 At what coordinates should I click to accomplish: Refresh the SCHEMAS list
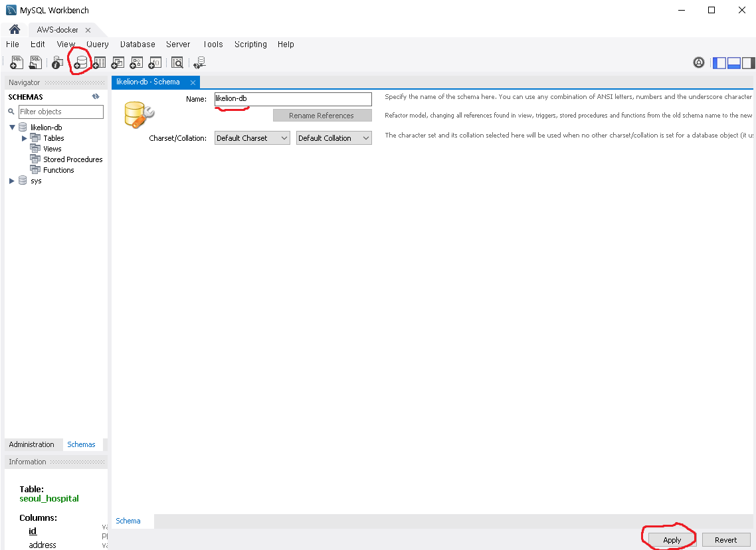(x=96, y=96)
